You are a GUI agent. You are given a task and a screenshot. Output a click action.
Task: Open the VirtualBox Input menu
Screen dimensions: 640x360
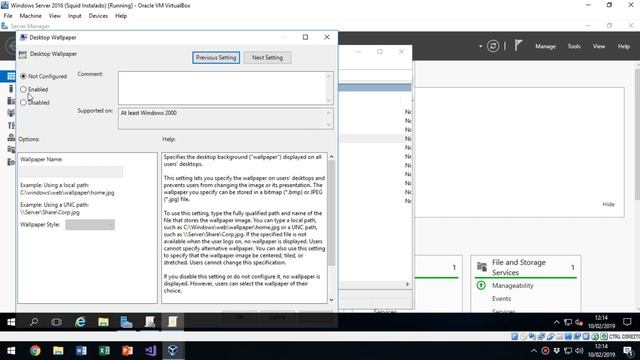pyautogui.click(x=75, y=16)
